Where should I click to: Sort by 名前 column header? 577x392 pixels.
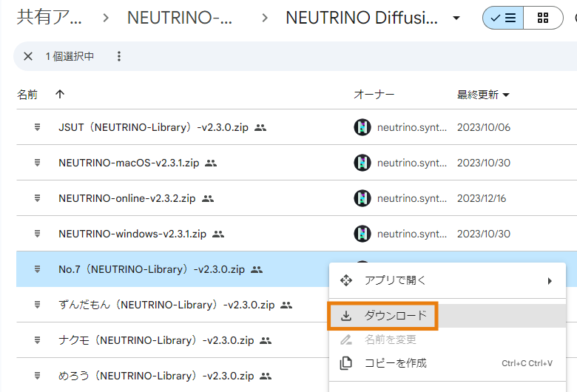click(27, 95)
